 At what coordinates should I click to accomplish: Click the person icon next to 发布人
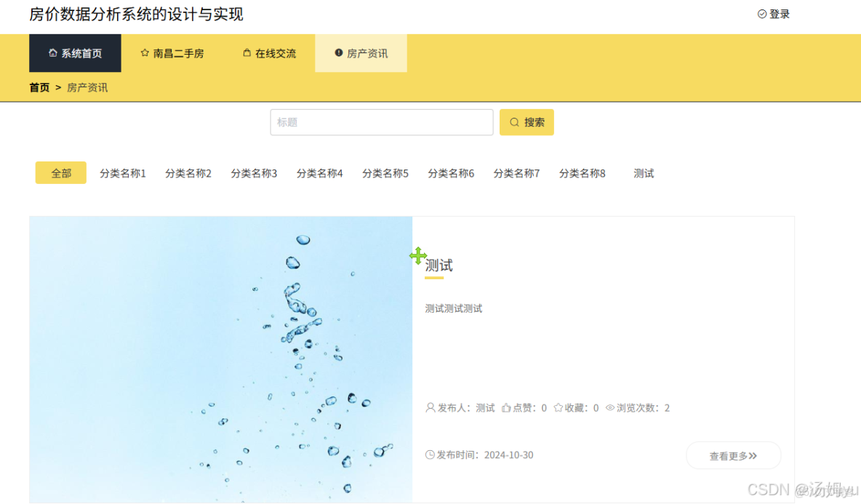click(430, 407)
